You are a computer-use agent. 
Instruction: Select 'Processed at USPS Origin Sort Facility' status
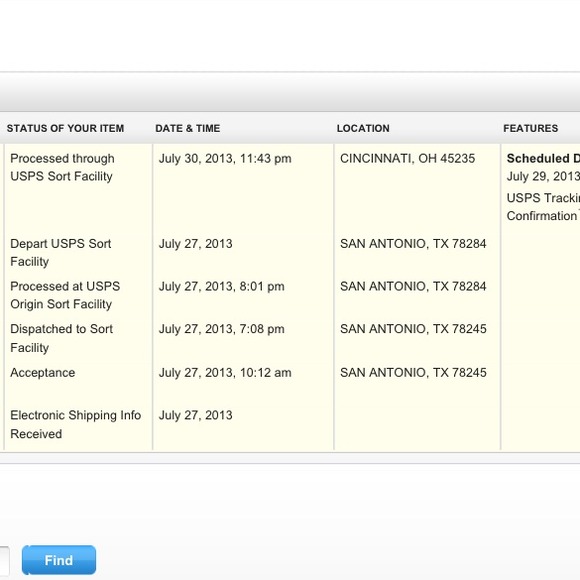tap(65, 295)
